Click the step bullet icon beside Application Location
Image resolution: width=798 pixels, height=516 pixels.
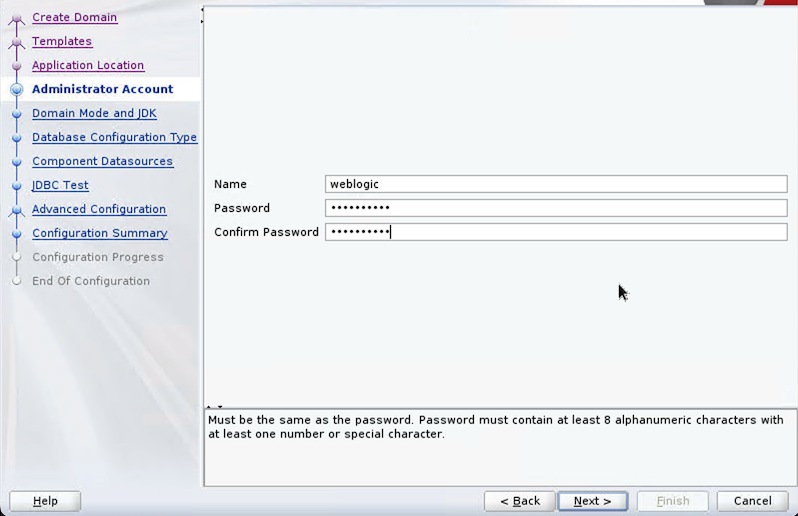16,66
